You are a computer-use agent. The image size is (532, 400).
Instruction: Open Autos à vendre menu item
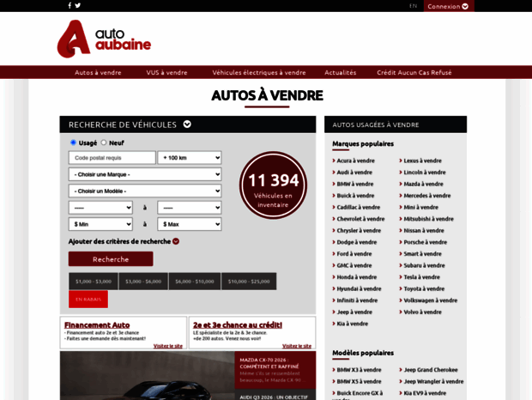(x=98, y=73)
